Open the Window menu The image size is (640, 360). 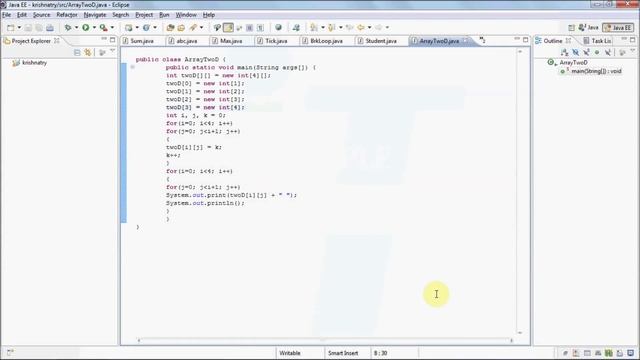186,15
